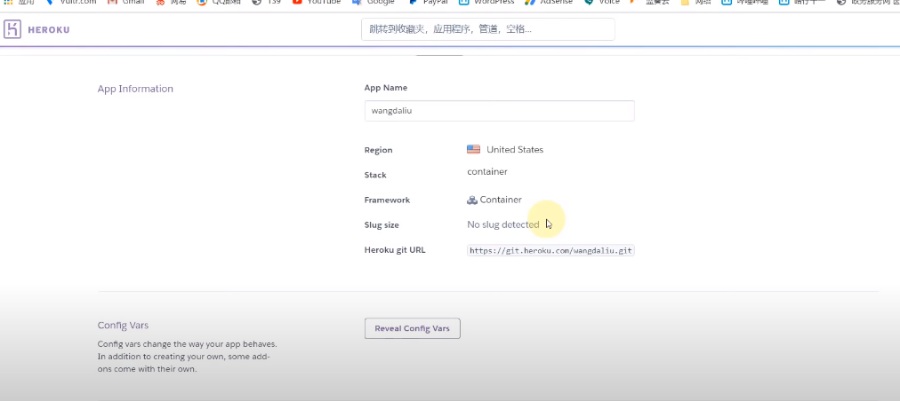Open the YouTube bookmark in bookmarks bar
This screenshot has height=401, width=900.
[x=316, y=2]
